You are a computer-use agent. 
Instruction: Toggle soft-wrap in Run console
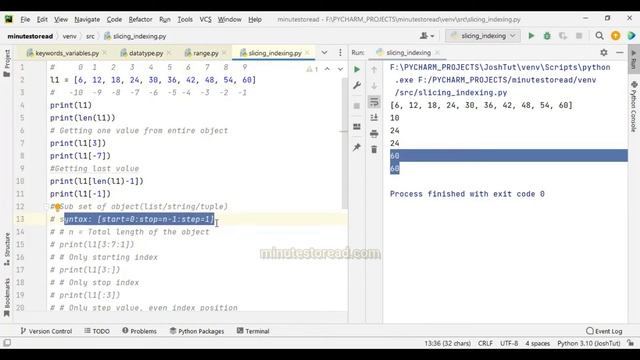click(374, 102)
